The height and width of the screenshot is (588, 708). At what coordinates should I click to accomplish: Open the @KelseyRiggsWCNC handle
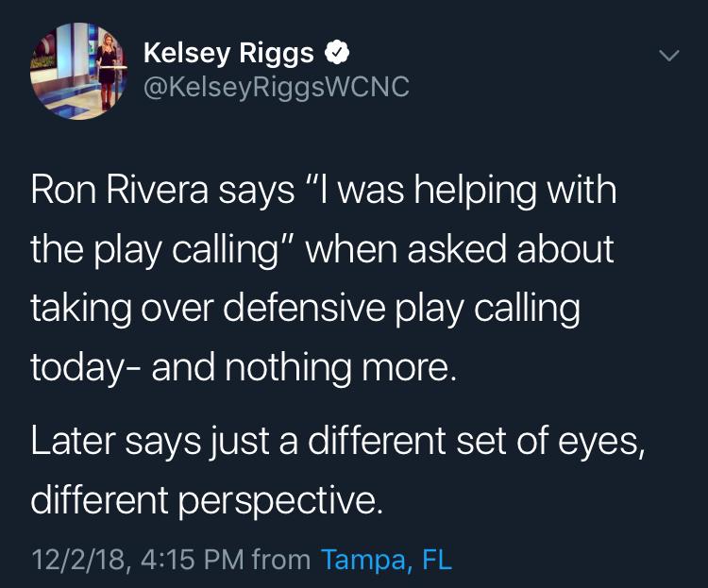[x=277, y=87]
